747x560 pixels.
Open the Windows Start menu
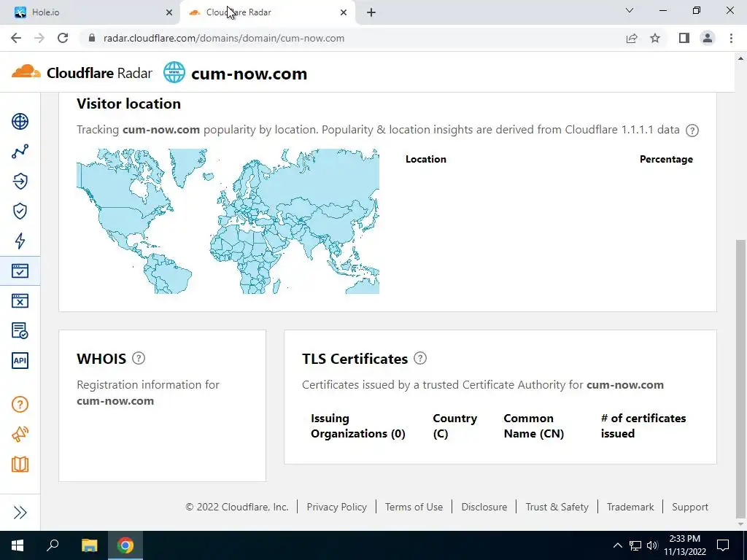[x=18, y=545]
